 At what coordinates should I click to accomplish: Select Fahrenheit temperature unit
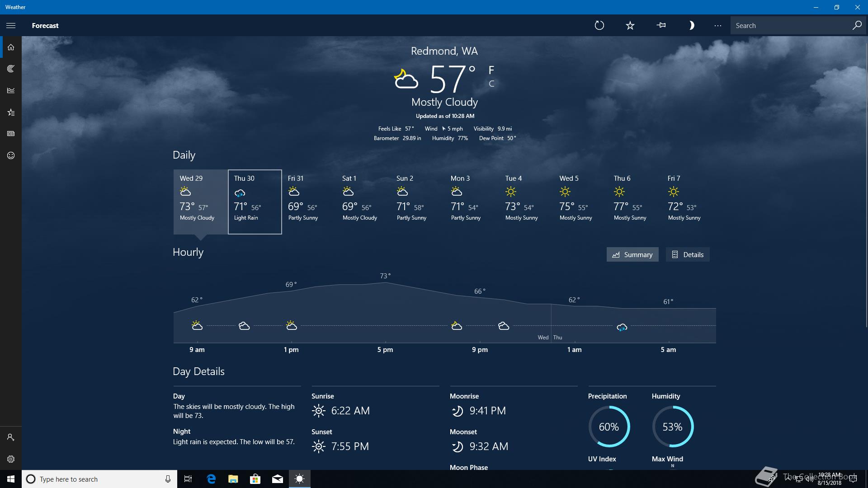click(491, 70)
